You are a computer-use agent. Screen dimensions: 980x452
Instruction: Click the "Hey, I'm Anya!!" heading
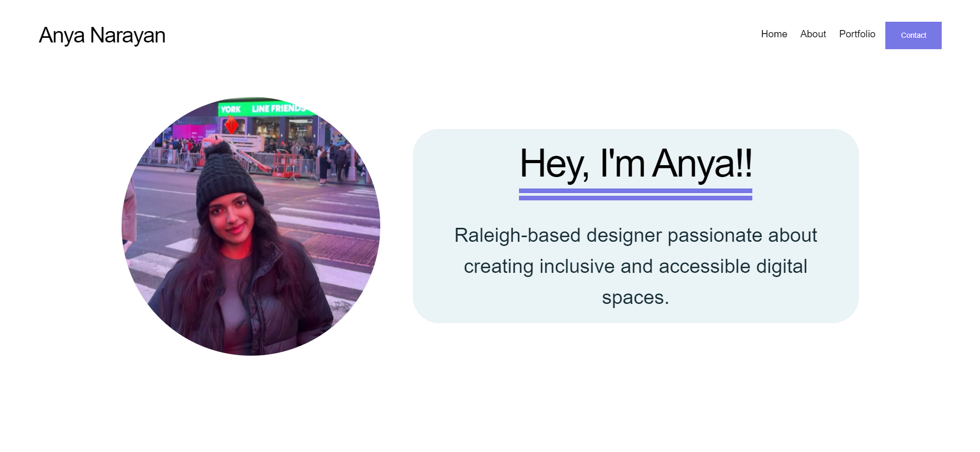(635, 164)
